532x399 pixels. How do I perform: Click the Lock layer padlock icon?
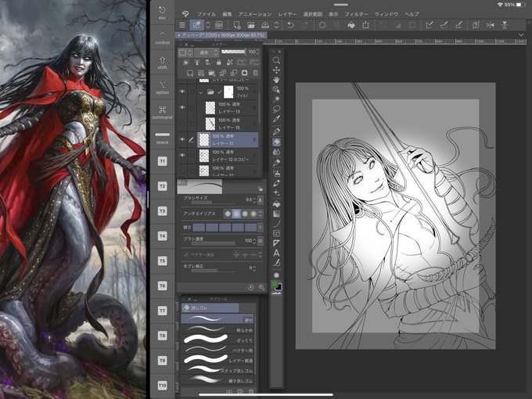(x=219, y=63)
